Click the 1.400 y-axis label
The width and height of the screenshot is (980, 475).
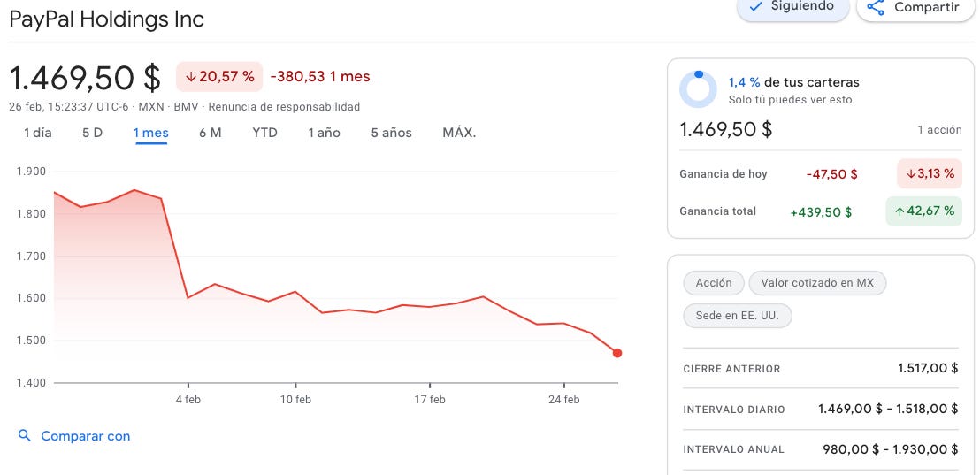coord(31,382)
